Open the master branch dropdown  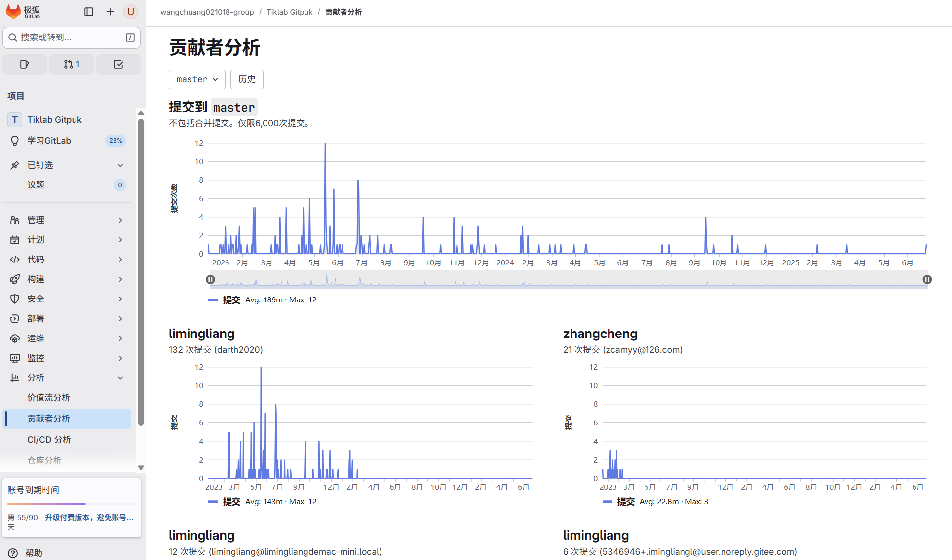tap(196, 79)
